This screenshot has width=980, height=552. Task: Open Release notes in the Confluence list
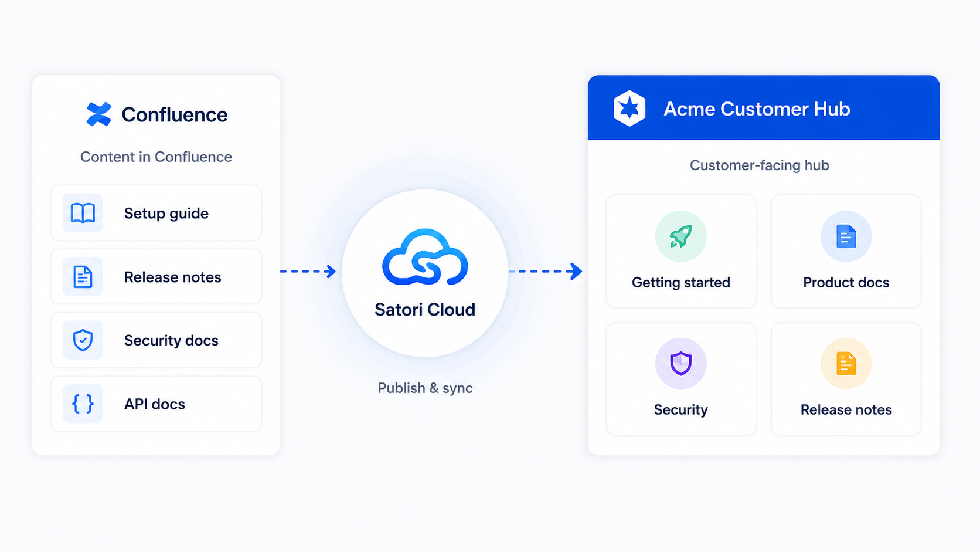tap(156, 277)
